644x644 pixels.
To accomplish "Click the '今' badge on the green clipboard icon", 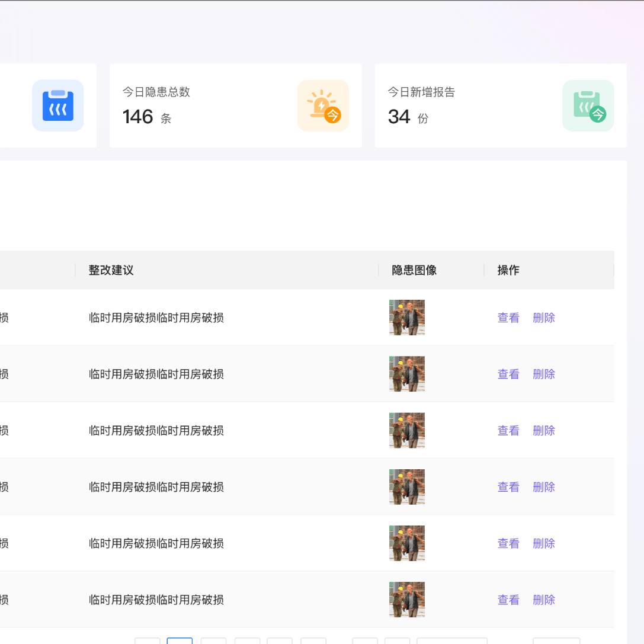I will [x=598, y=116].
